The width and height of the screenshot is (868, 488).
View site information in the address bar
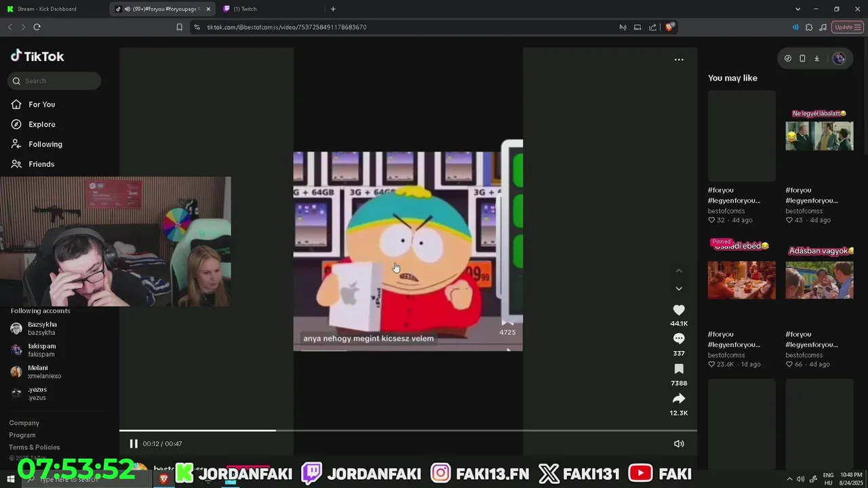click(x=197, y=27)
